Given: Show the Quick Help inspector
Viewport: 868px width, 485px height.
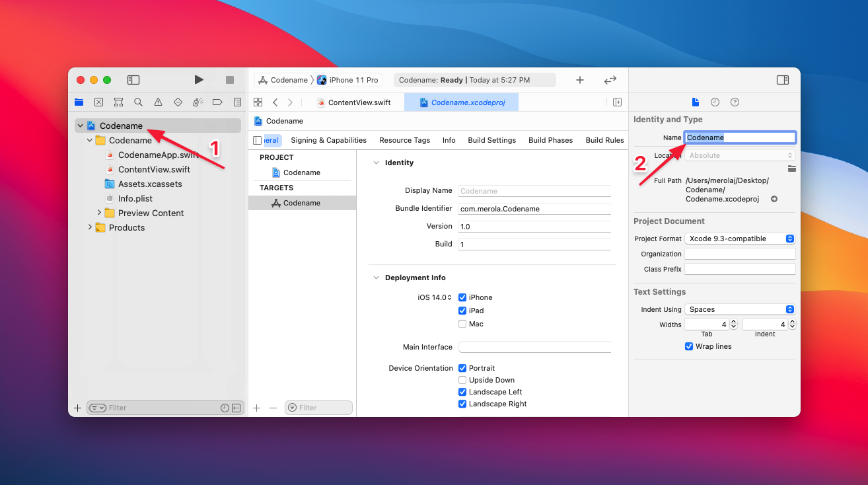Looking at the screenshot, I should pos(735,102).
